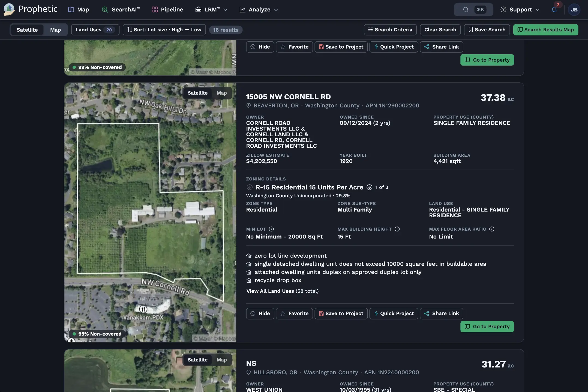Open the Support dropdown
This screenshot has height=392, width=588.
[520, 10]
